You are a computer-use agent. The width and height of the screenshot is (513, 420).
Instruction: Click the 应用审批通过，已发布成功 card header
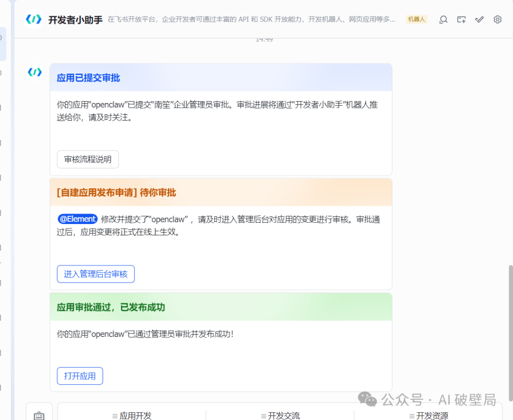pos(221,307)
